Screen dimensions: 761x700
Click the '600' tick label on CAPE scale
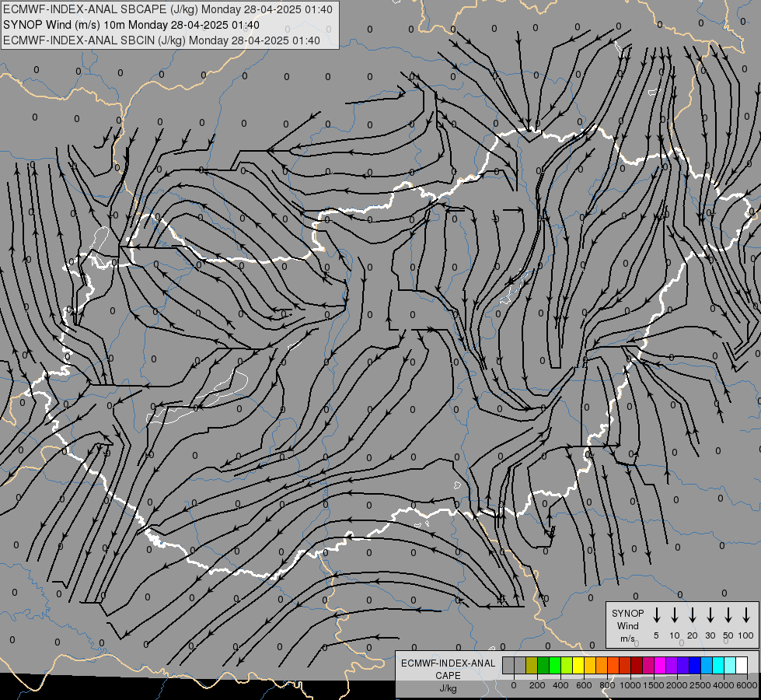(x=584, y=685)
